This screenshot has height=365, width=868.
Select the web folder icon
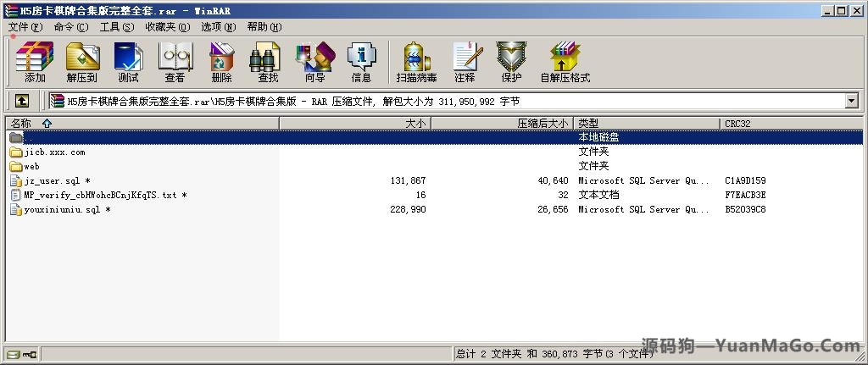16,167
